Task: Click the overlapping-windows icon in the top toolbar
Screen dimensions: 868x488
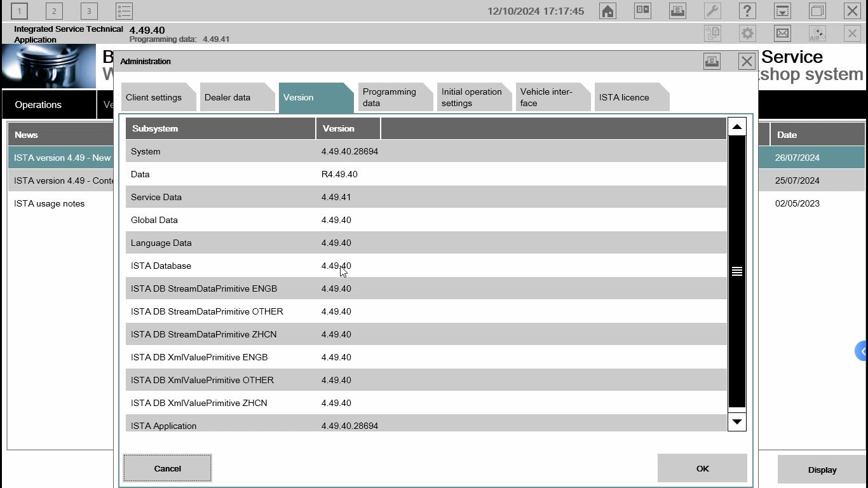Action: pos(817,11)
